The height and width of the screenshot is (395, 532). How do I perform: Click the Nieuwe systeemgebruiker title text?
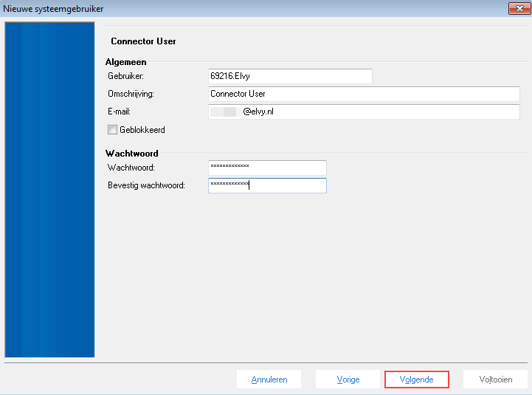53,9
